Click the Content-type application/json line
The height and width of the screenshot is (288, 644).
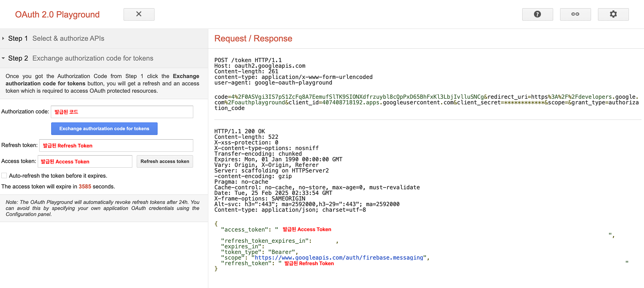tap(290, 210)
